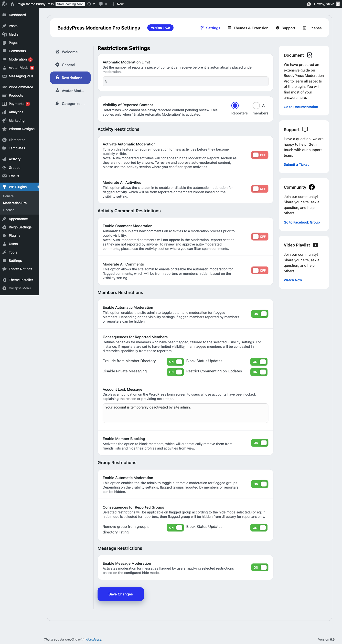The width and height of the screenshot is (342, 644).
Task: Click the Video Playlist play icon
Action: point(316,245)
